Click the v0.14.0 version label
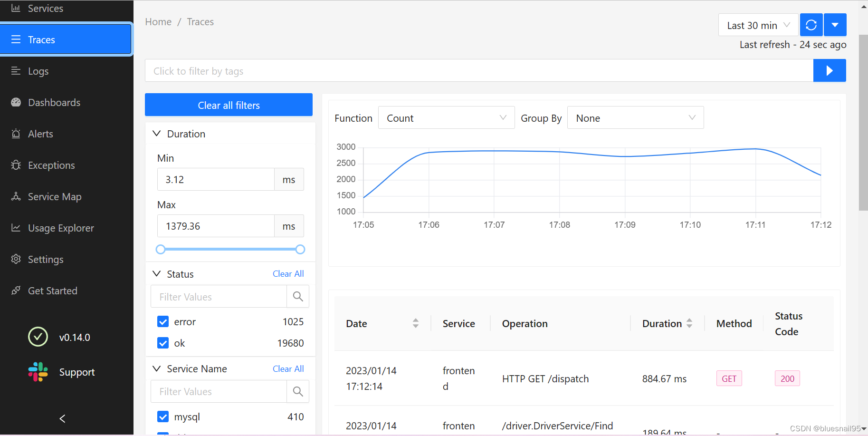The width and height of the screenshot is (868, 436). coord(75,337)
